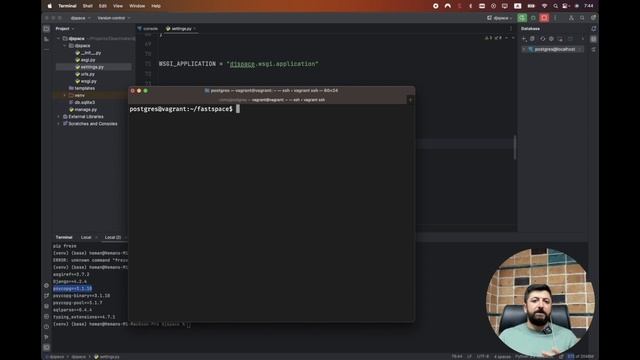This screenshot has height=360, width=640.
Task: Open wsgi.py in project tree
Action: [x=86, y=81]
